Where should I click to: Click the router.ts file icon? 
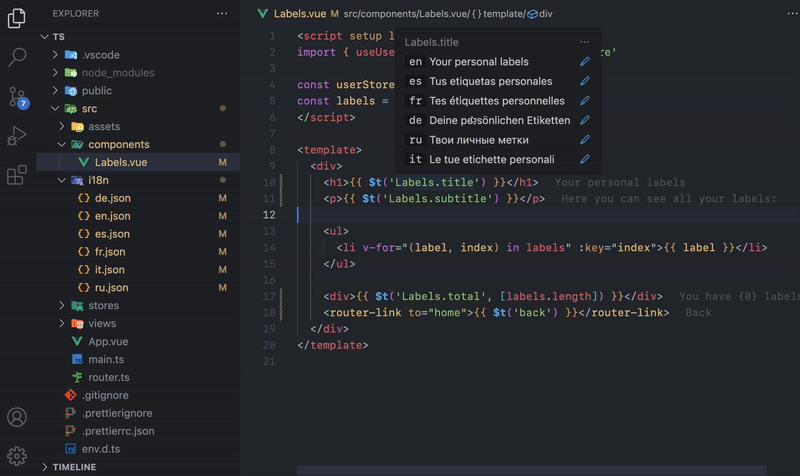77,377
